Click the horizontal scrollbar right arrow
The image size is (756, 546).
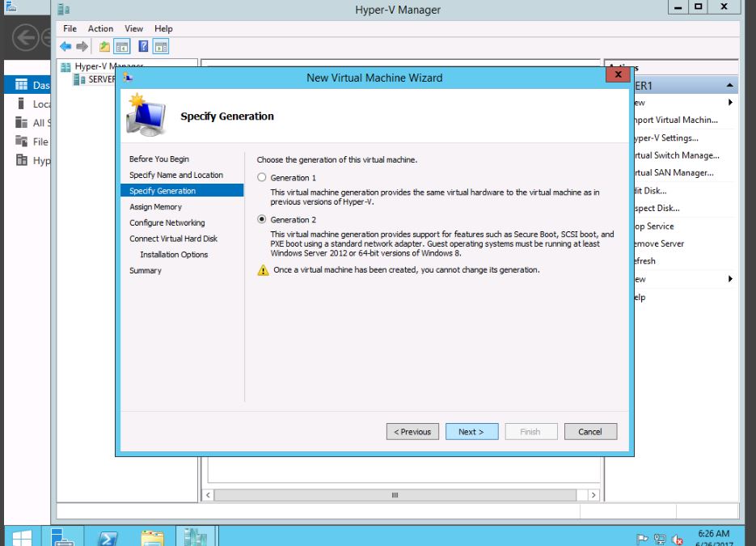click(593, 495)
